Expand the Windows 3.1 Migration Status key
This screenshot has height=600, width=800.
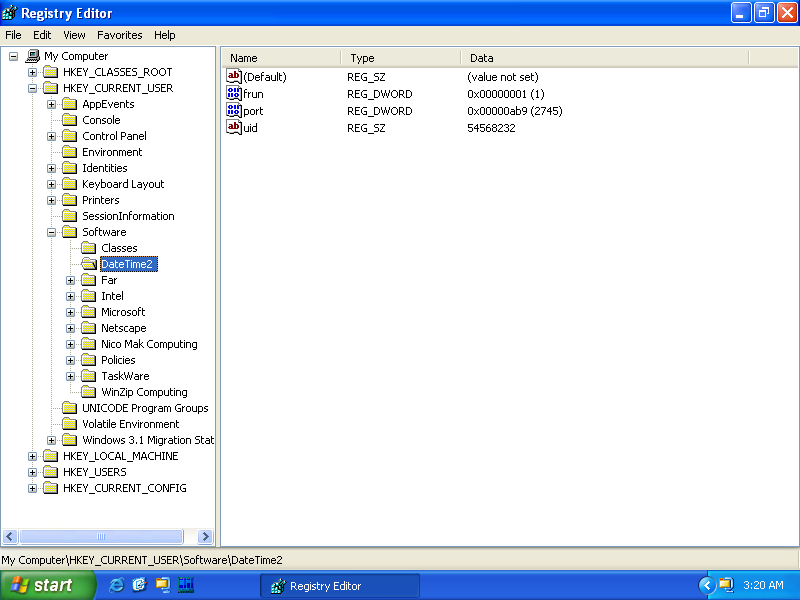click(x=52, y=440)
